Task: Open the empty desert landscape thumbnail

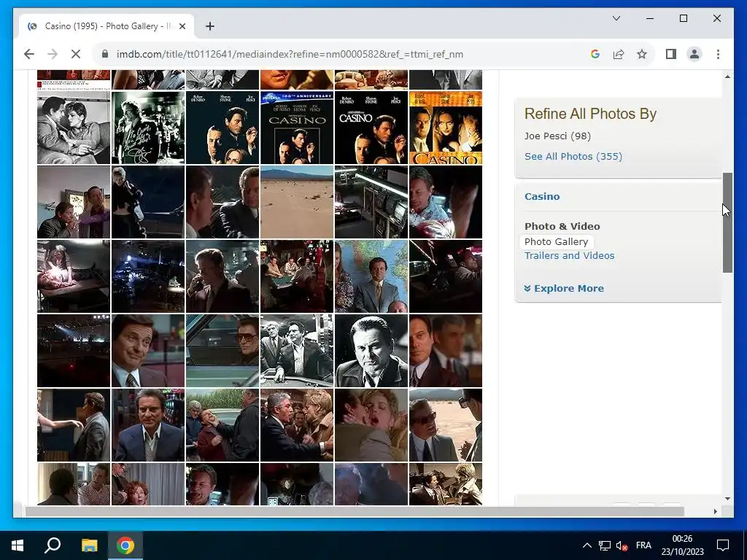Action: [x=297, y=202]
